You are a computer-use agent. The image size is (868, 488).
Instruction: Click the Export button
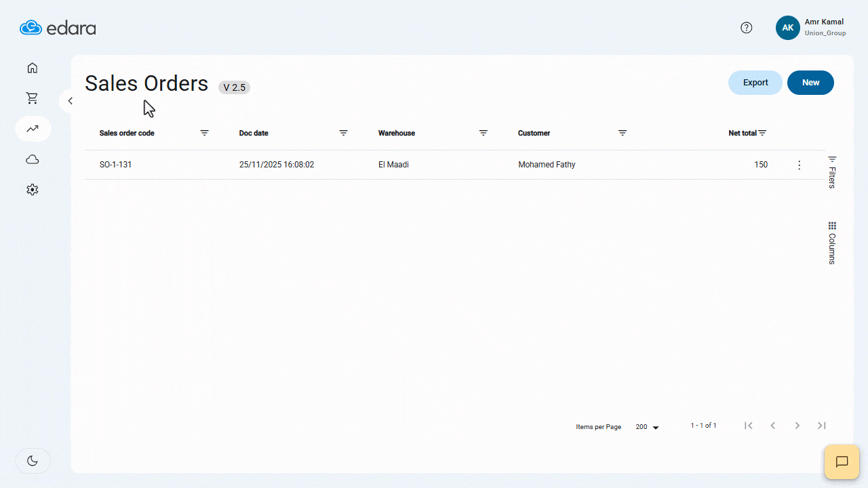(755, 83)
